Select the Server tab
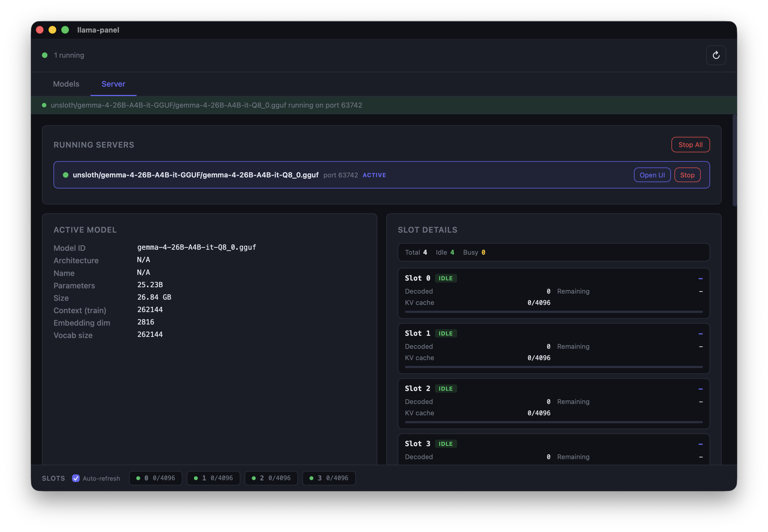Viewport: 768px width, 532px height. point(113,84)
